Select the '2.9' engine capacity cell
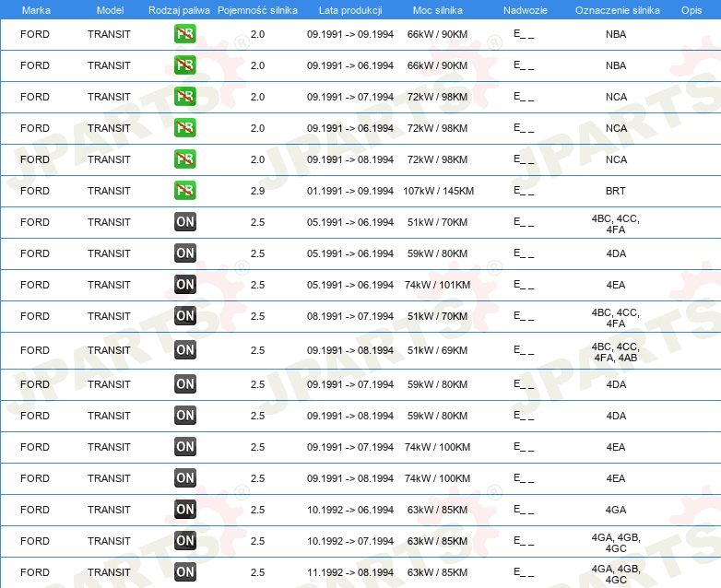This screenshot has width=721, height=588. (257, 191)
